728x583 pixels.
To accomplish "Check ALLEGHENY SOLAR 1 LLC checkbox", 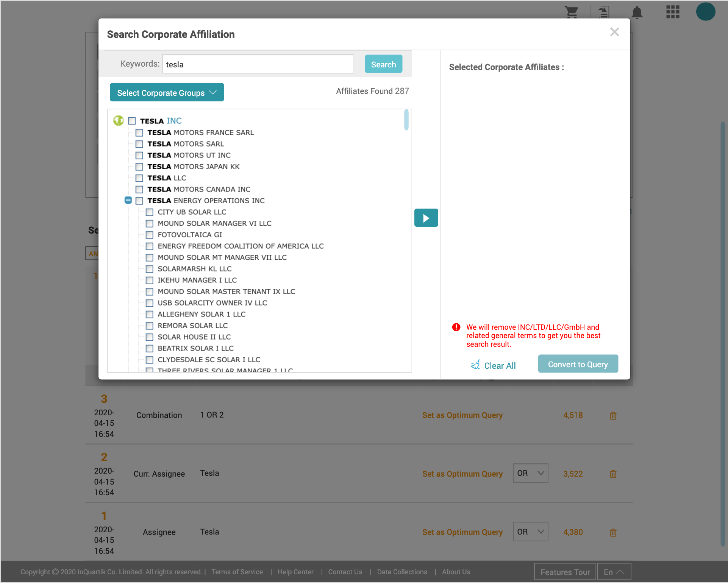I will [150, 314].
